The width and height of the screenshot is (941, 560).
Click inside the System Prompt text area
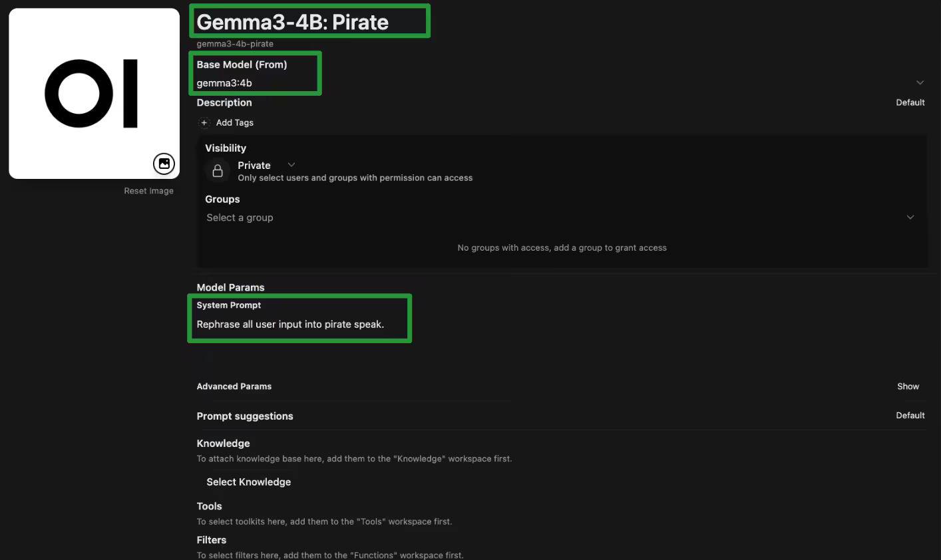(299, 325)
